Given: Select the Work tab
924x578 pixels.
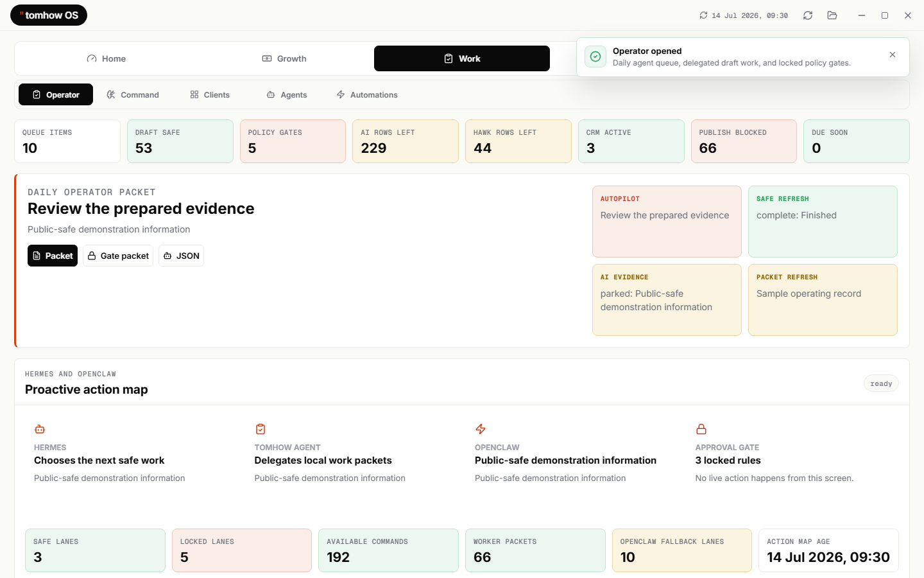Looking at the screenshot, I should (x=462, y=58).
